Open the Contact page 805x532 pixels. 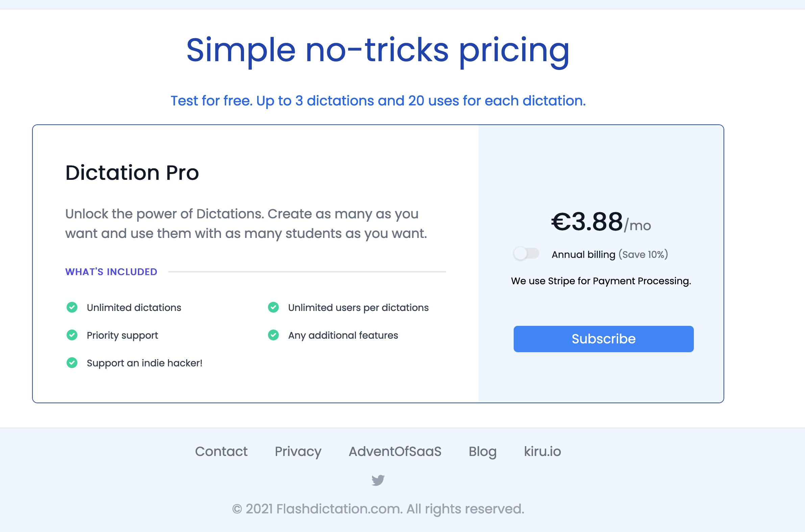coord(221,451)
